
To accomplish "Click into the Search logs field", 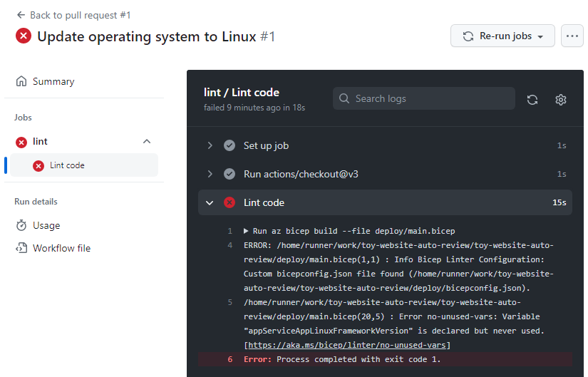I will click(424, 98).
